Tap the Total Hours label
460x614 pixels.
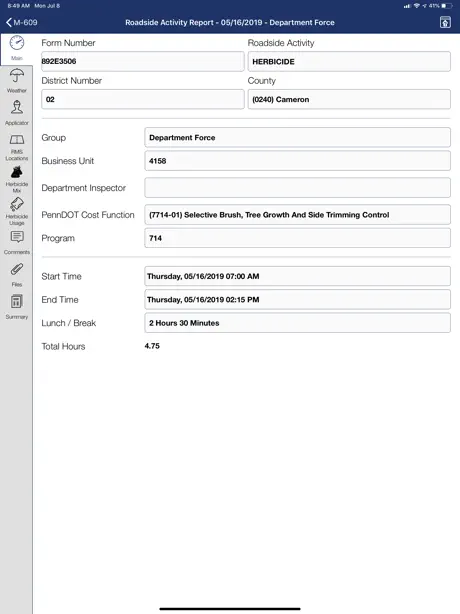click(63, 346)
